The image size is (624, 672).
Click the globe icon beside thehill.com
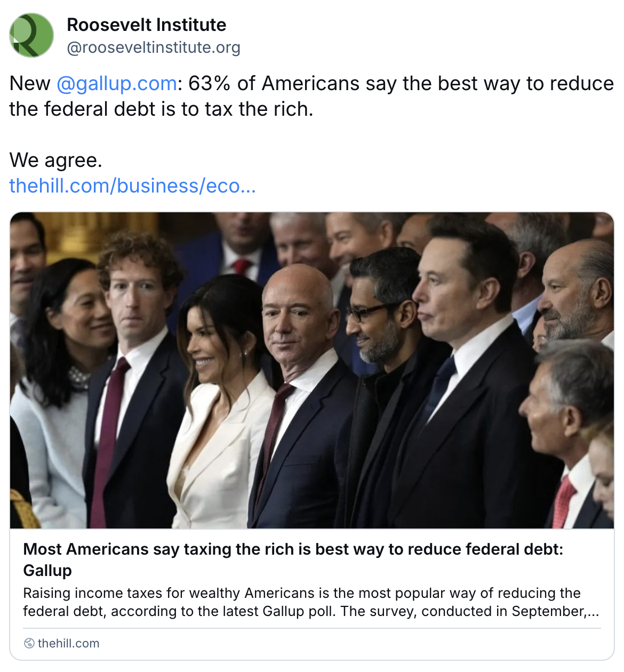[29, 643]
